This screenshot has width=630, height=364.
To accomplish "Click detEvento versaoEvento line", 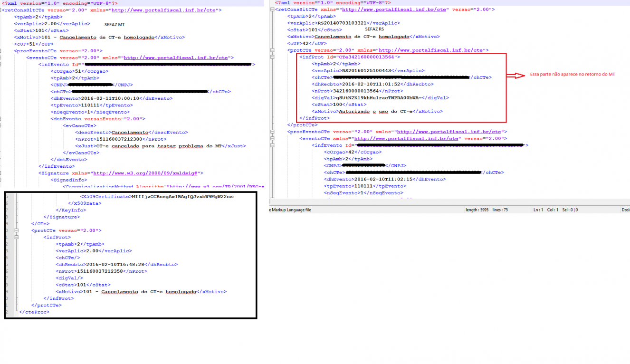I will point(98,119).
